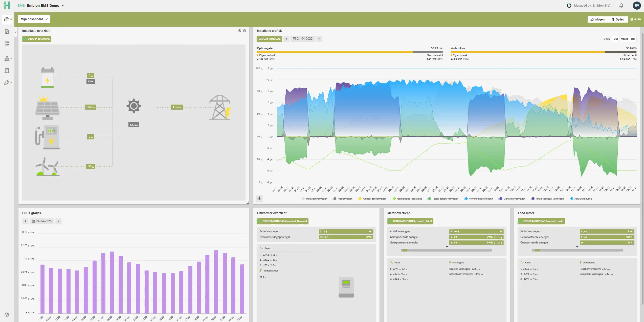Go to next day in Installatie grafiek
The width and height of the screenshot is (644, 322).
click(319, 39)
